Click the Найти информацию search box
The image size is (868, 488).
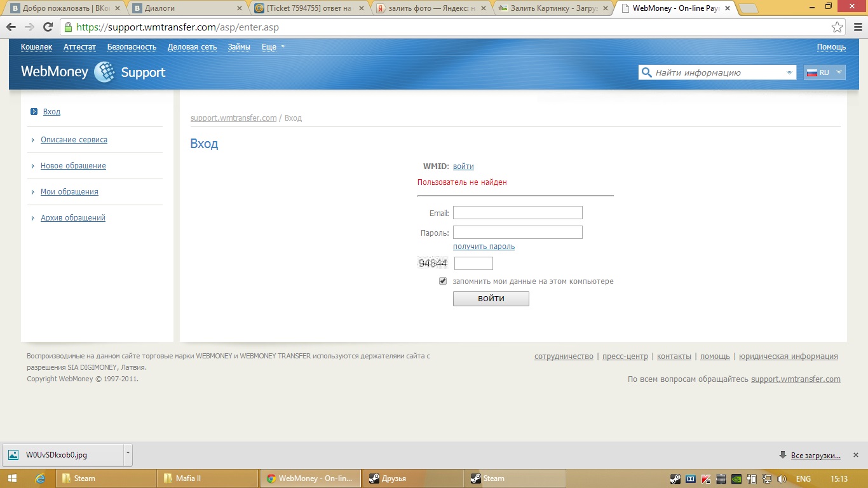point(718,72)
